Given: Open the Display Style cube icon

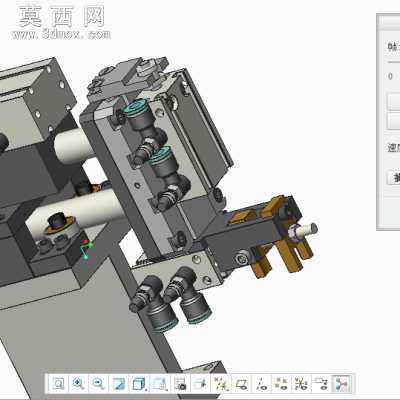Looking at the screenshot, I should click(x=139, y=383).
